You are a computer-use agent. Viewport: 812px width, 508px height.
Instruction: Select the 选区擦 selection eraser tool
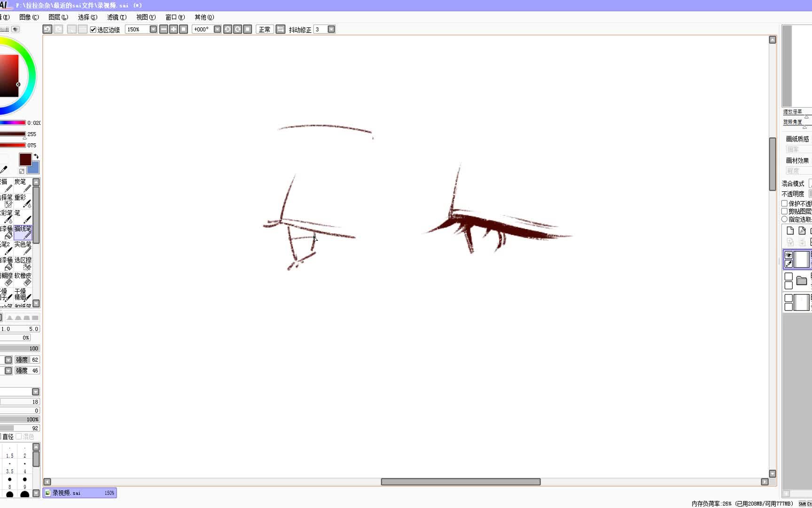(23, 263)
